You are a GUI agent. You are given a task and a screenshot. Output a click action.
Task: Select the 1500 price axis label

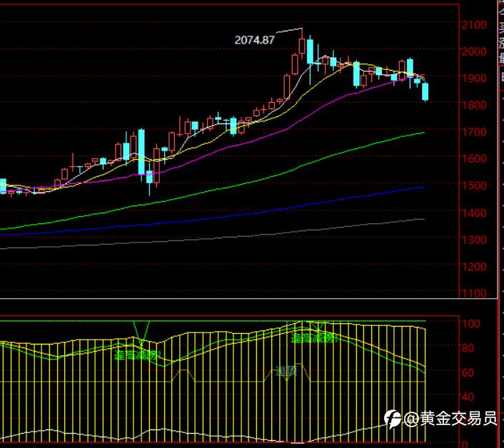(x=474, y=185)
